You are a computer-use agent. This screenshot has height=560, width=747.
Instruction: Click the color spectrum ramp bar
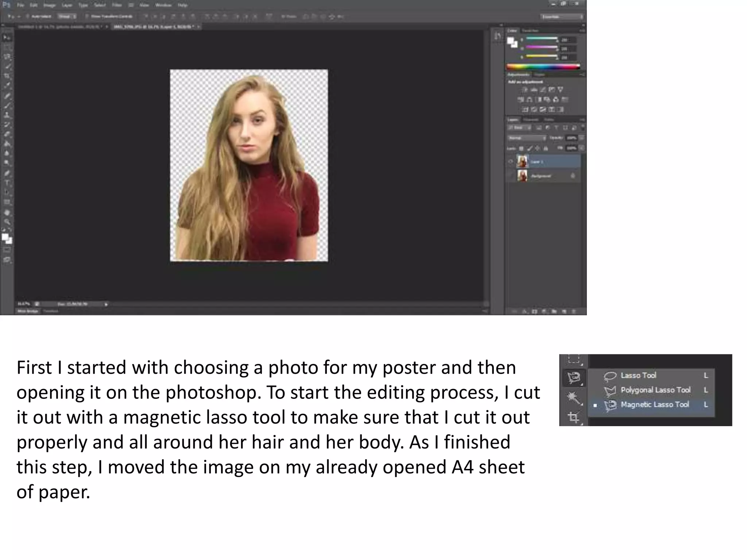[543, 67]
